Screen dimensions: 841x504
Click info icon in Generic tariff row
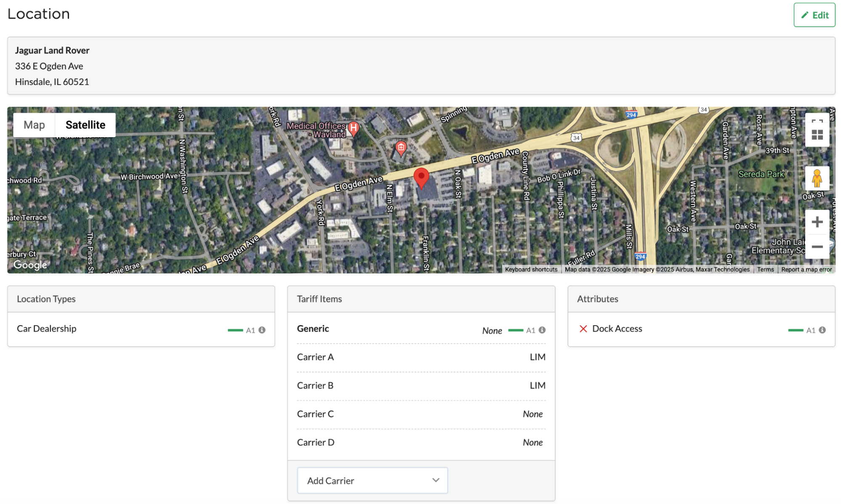pos(542,330)
